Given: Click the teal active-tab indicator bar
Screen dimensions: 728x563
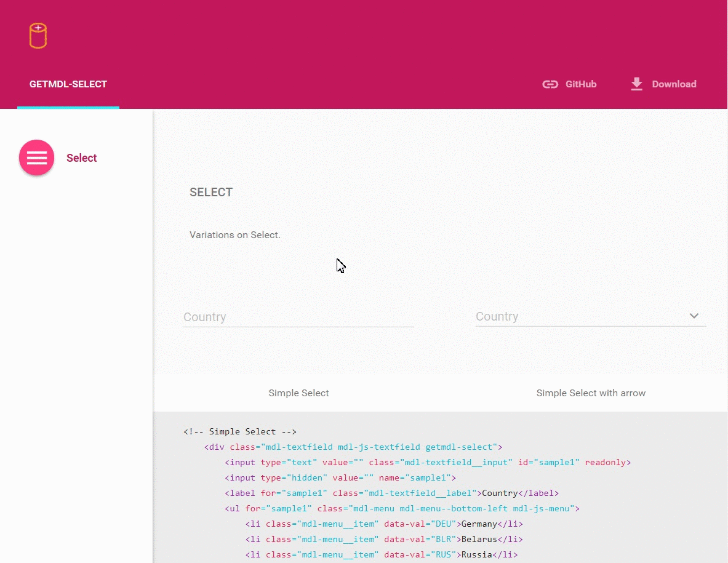Looking at the screenshot, I should tap(68, 107).
